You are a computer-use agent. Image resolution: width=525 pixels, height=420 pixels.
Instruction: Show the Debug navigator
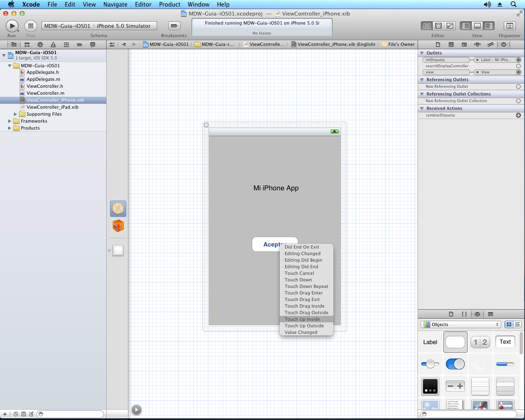66,44
